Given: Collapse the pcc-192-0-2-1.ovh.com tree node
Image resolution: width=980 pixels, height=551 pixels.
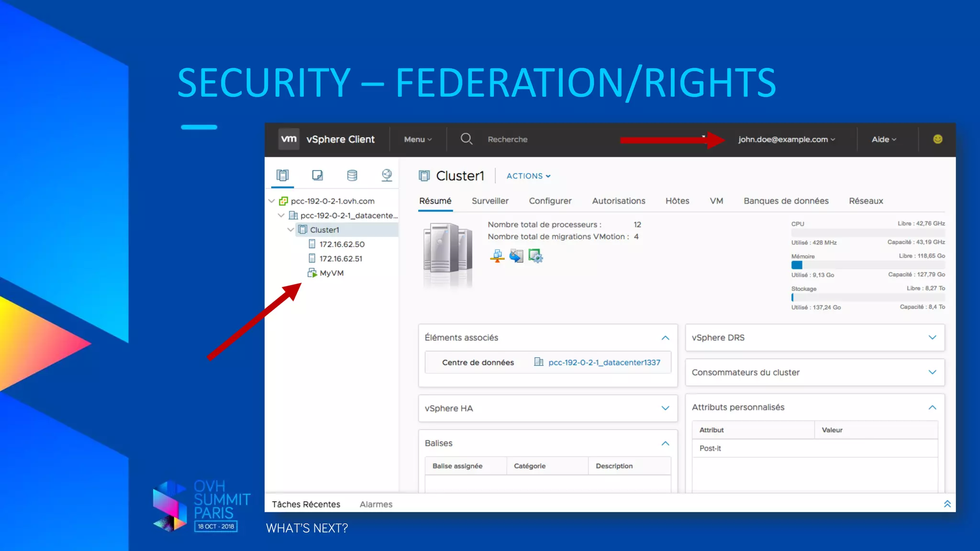Looking at the screenshot, I should point(272,201).
